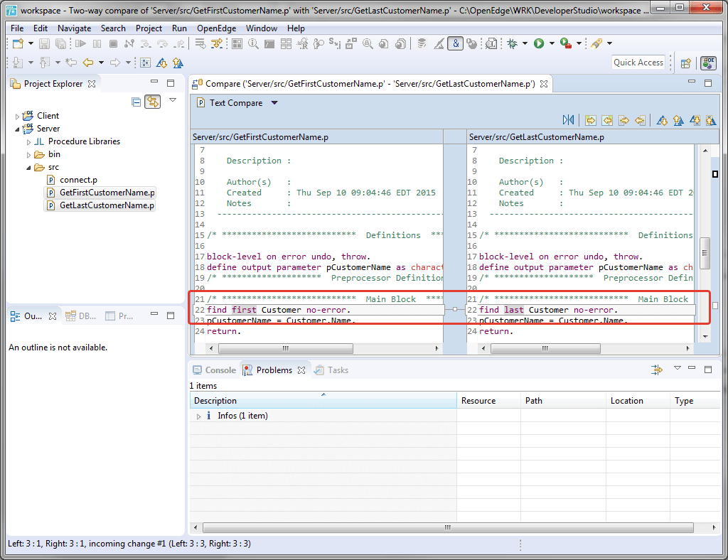The width and height of the screenshot is (728, 560).
Task: Click the AppBuilder grid icon in toolbar
Action: point(237,43)
